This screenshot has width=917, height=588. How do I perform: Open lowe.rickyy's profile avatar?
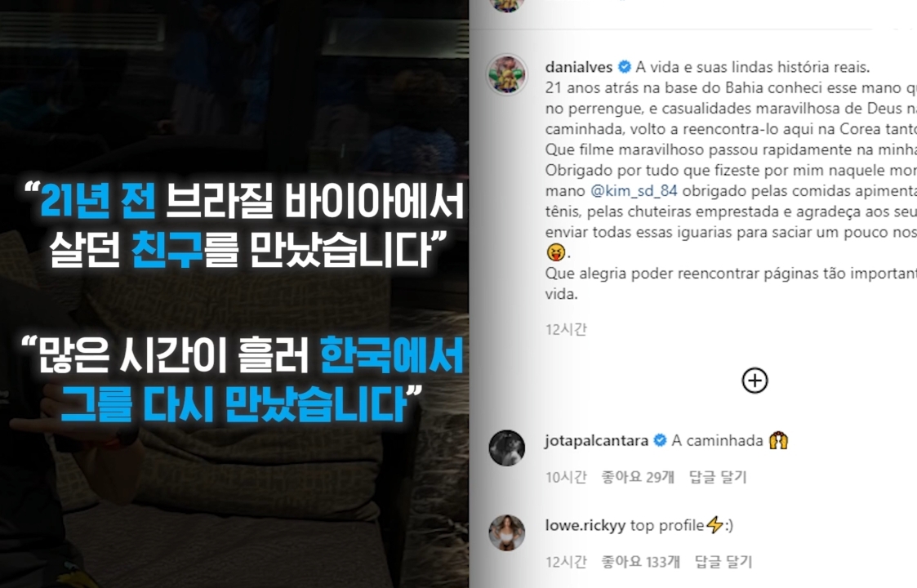(x=506, y=532)
